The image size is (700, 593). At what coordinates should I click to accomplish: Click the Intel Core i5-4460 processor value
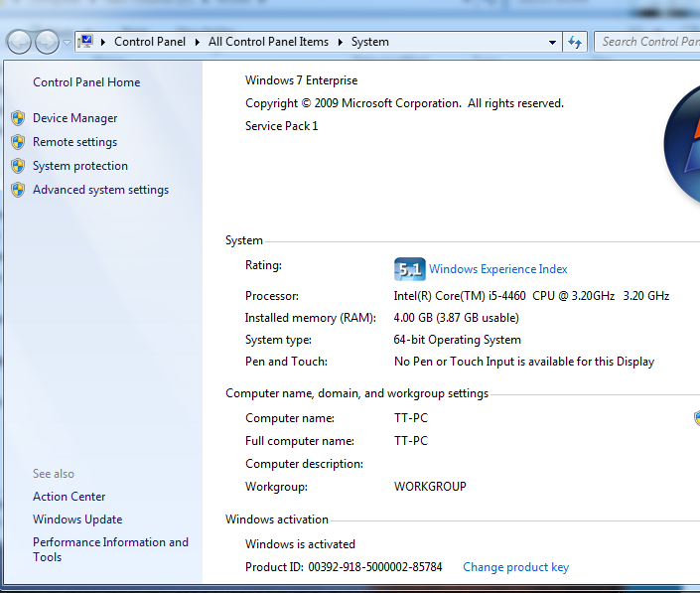[531, 296]
